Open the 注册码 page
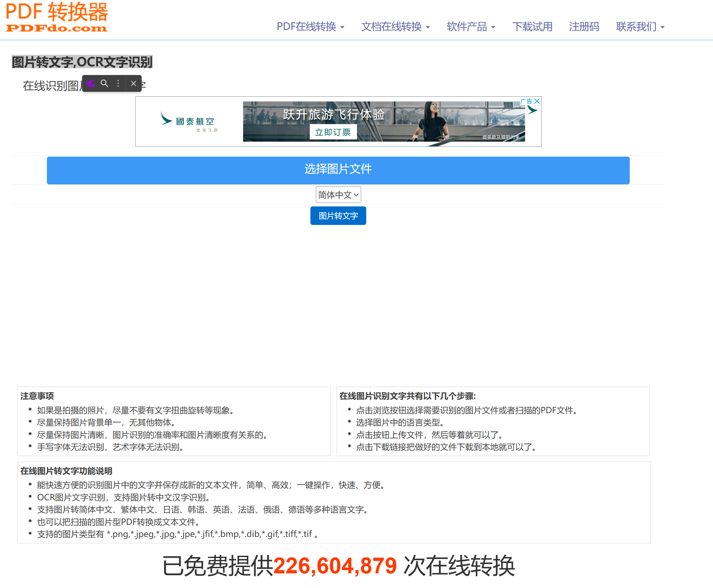The width and height of the screenshot is (713, 588). tap(584, 26)
